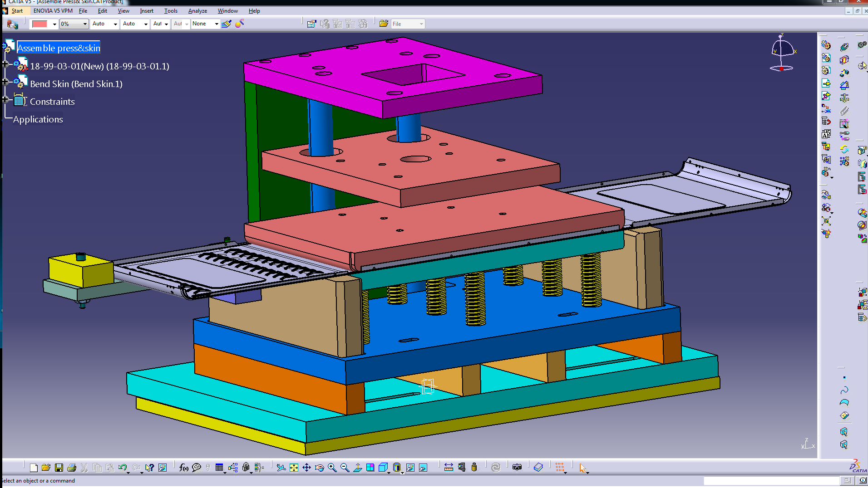Viewport: 868px width, 488px height.
Task: Activate the Fly mode airplane icon
Action: [281, 468]
